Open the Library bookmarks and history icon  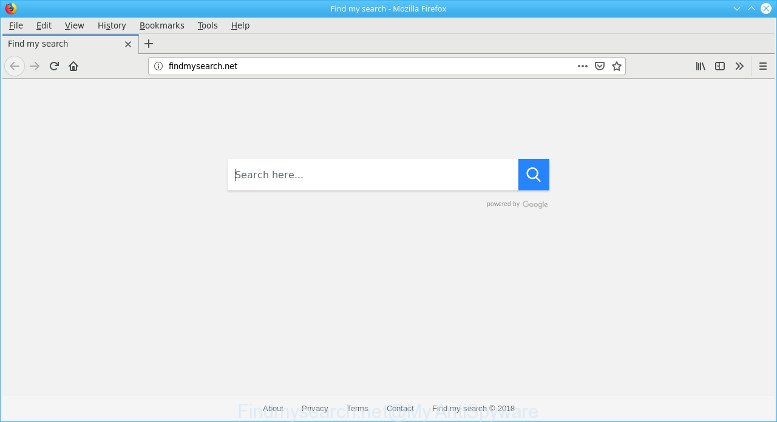pos(700,66)
